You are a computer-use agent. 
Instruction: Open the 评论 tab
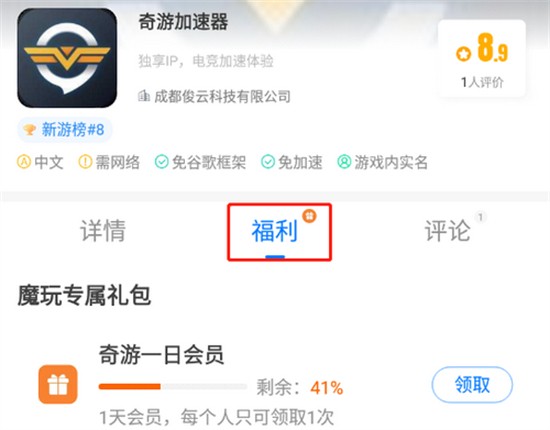tap(448, 230)
